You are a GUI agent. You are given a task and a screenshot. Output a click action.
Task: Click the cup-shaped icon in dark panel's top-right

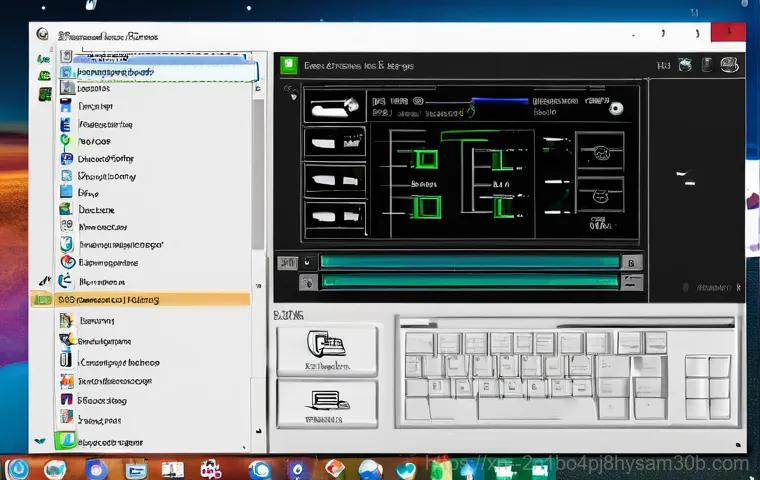coord(686,67)
